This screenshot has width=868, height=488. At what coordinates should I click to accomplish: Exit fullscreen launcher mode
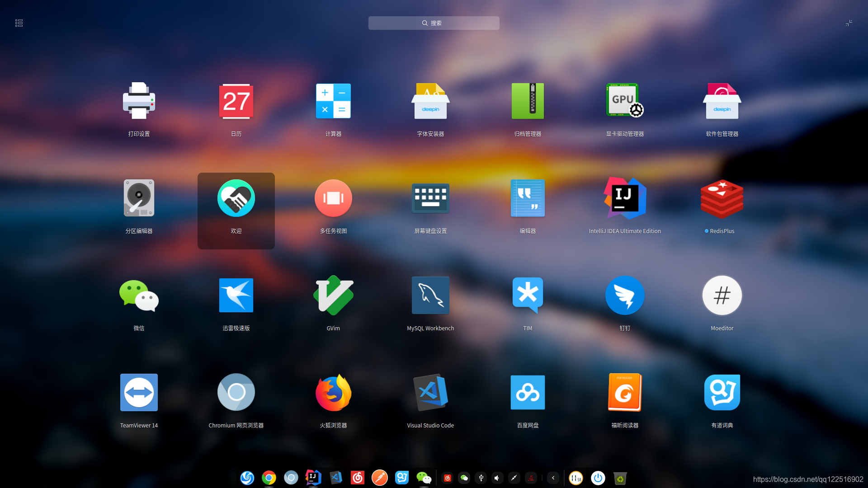[849, 23]
